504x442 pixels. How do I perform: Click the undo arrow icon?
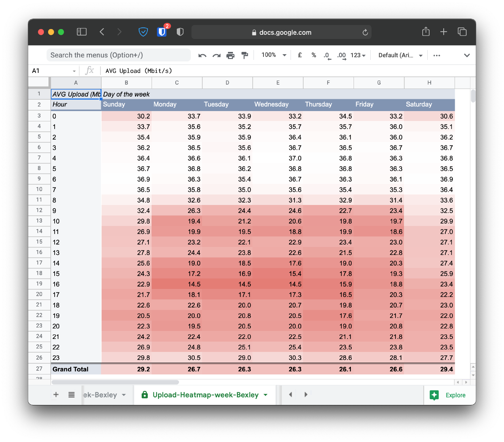(202, 55)
